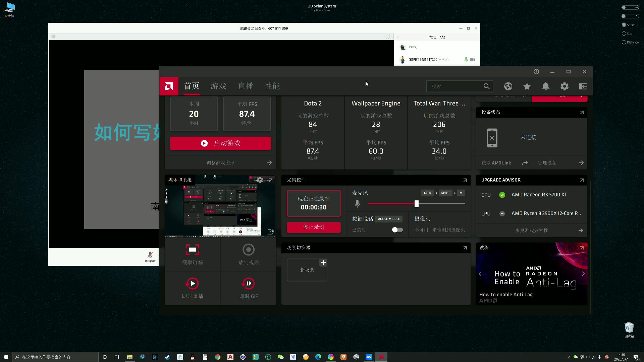Toggle sidebar panel icon in Radeon header
This screenshot has width=644, height=362.
(x=583, y=86)
